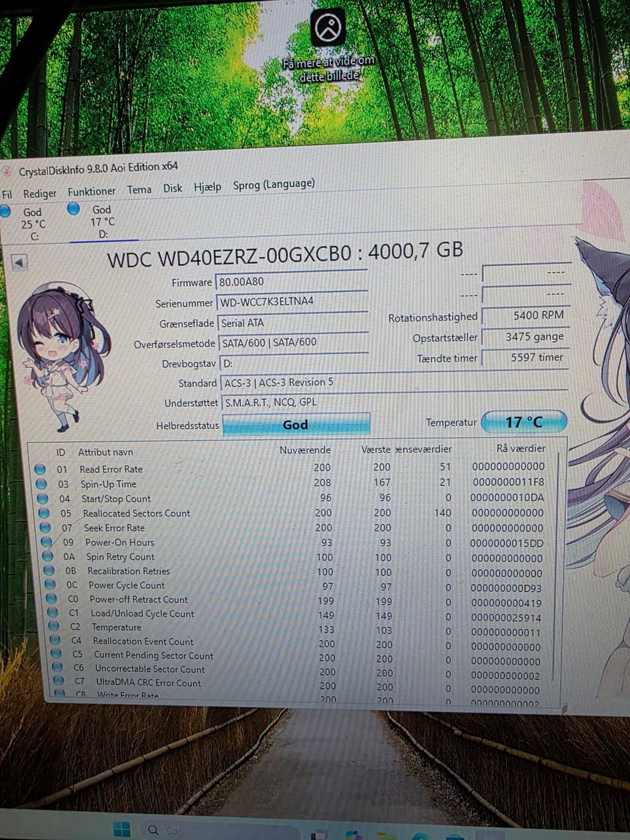This screenshot has width=630, height=840.
Task: Click the previous disk arrow button
Action: pos(20,262)
